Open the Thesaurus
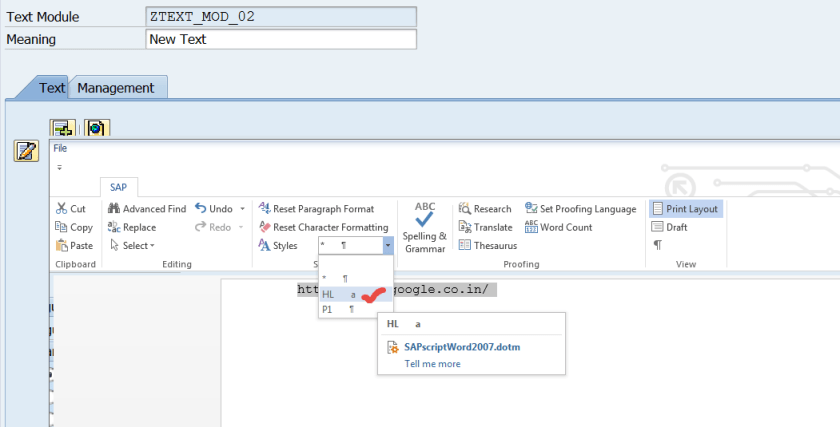The image size is (840, 427). (488, 245)
